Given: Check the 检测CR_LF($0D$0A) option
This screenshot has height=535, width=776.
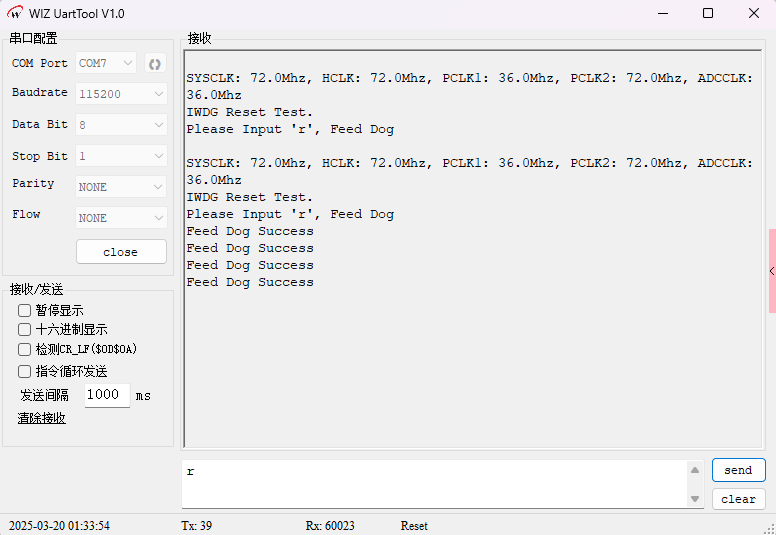Looking at the screenshot, I should tap(25, 349).
